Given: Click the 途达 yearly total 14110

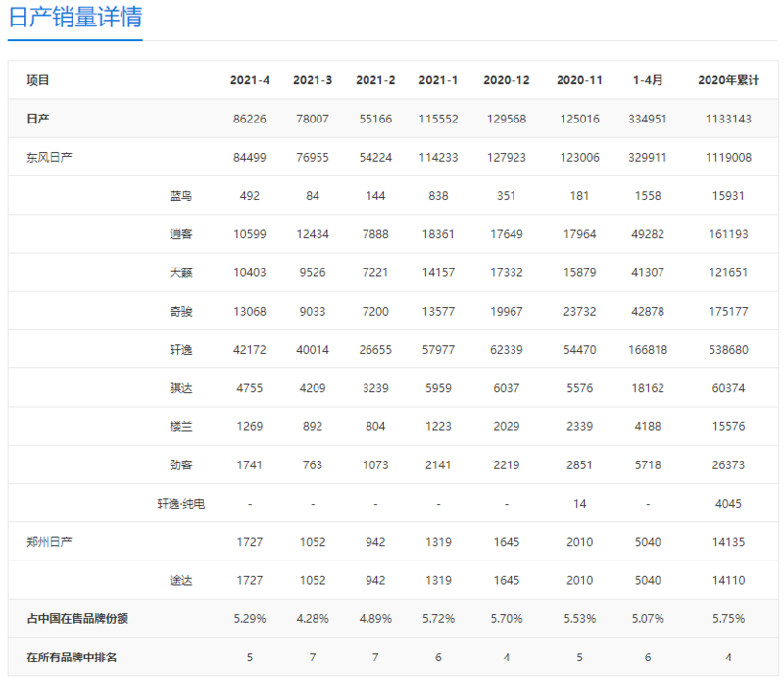Looking at the screenshot, I should click(728, 580).
